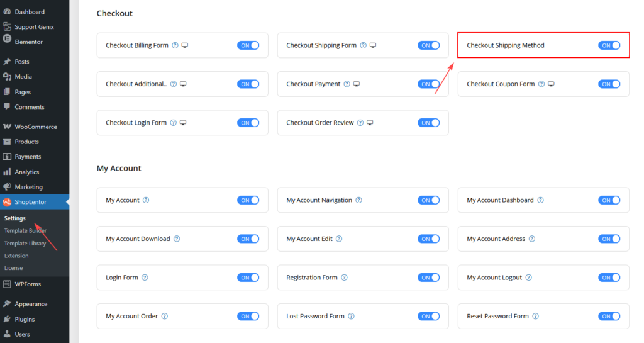Click monitor icon beside Checkout Order Review
The width and height of the screenshot is (644, 343).
pyautogui.click(x=370, y=123)
